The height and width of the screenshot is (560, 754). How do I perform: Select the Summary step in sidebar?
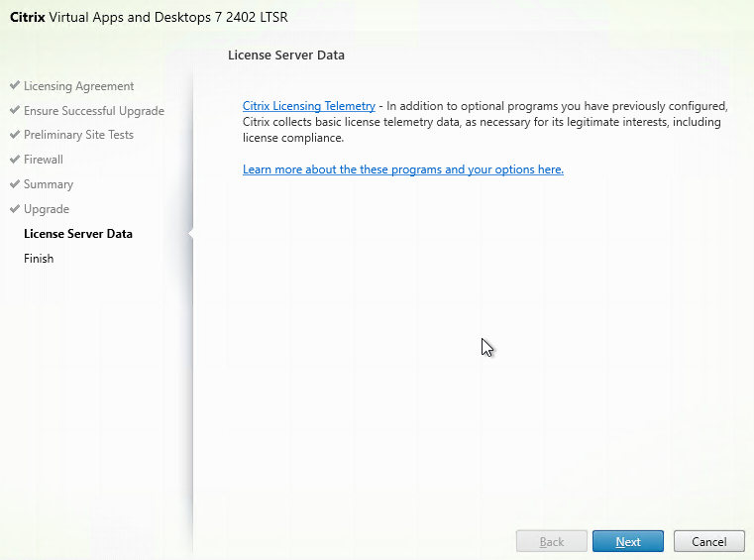[49, 184]
